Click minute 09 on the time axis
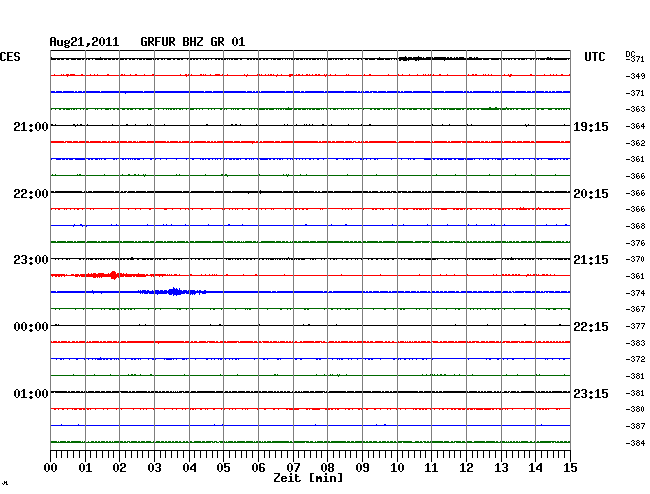The height and width of the screenshot is (494, 650). [362, 468]
